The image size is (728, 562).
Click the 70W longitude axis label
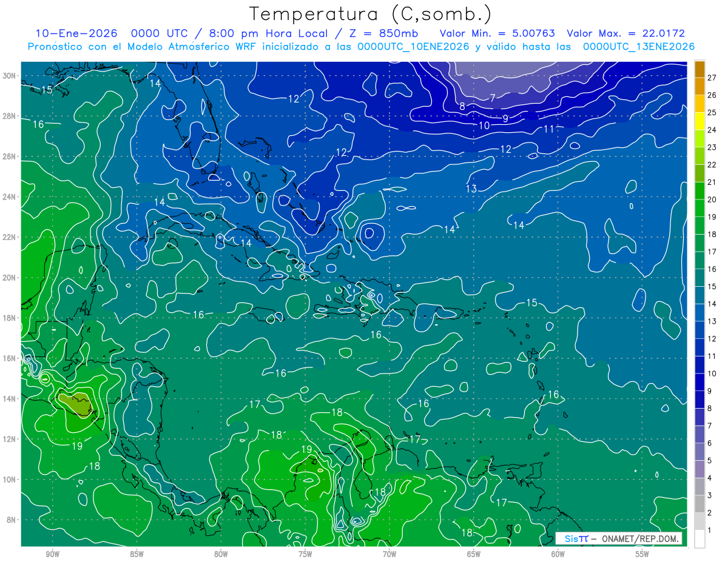click(389, 554)
